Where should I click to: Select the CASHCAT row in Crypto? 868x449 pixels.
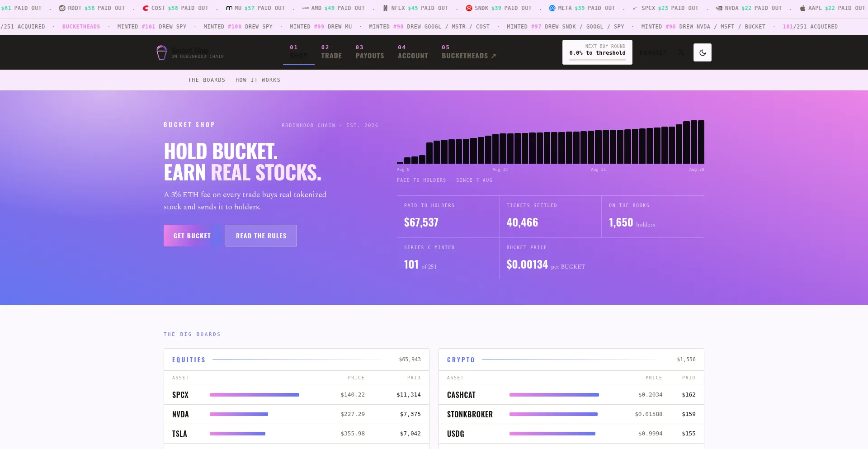571,395
